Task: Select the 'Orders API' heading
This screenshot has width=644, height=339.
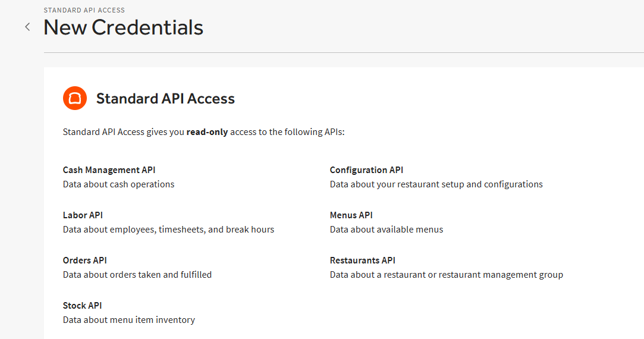Action: (84, 260)
